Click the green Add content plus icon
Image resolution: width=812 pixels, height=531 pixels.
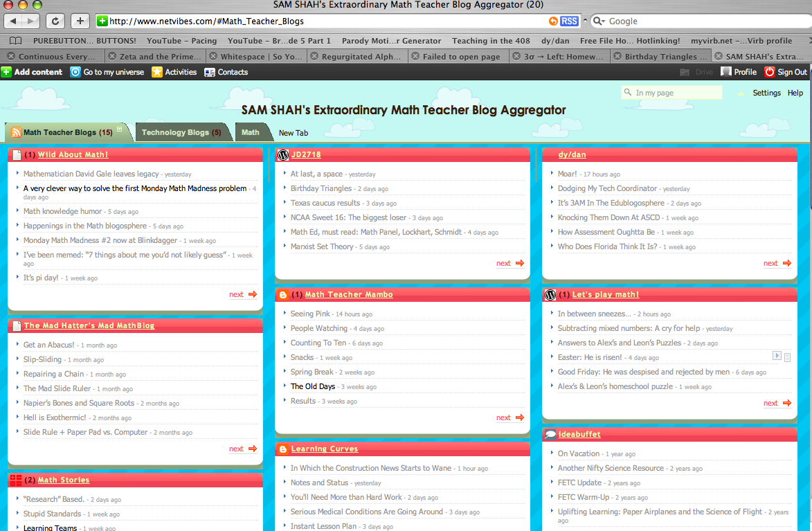click(x=6, y=72)
